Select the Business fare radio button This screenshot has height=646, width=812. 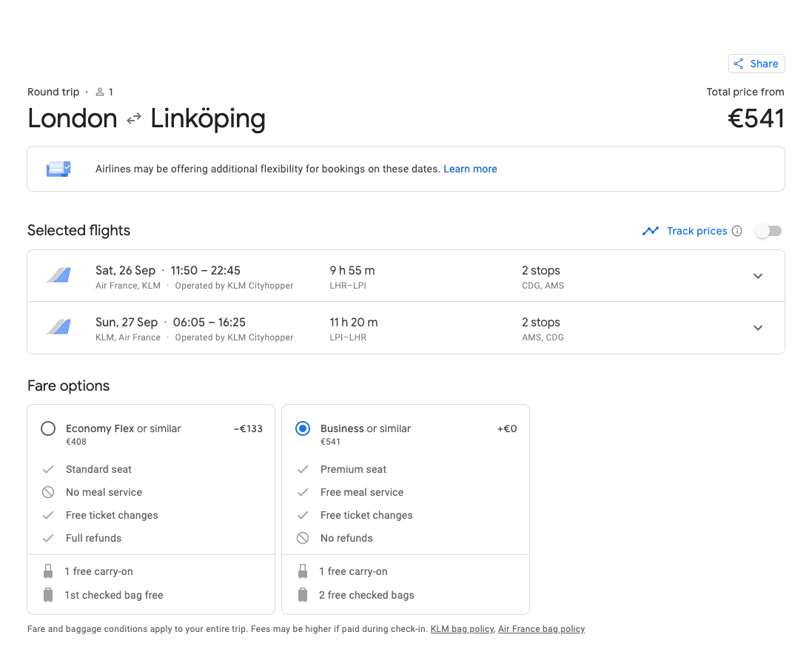pos(303,428)
